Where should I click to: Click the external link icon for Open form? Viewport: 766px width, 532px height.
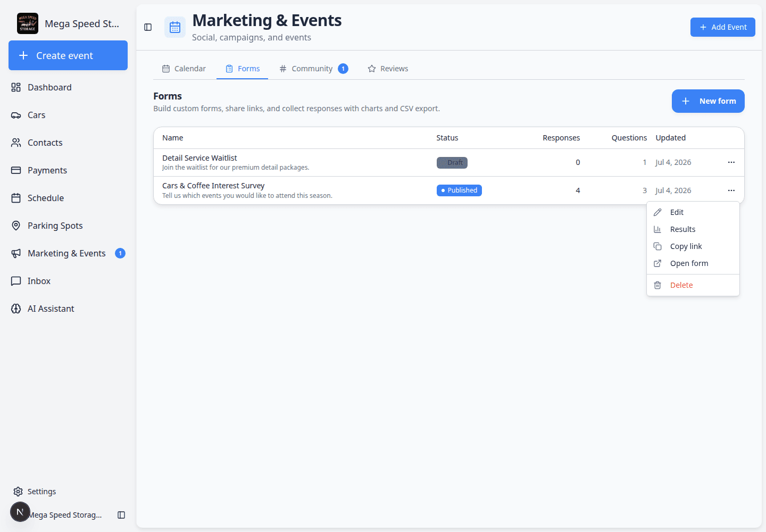point(657,263)
